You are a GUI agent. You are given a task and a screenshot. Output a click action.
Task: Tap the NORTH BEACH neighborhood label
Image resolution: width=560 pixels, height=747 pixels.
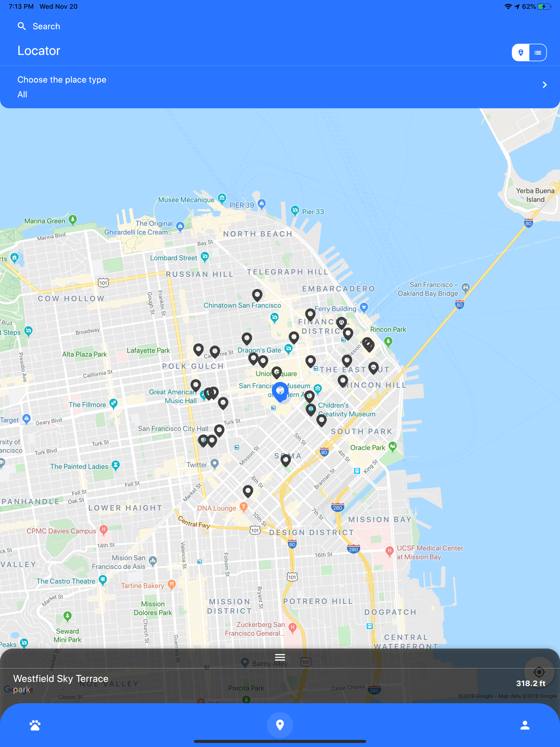[258, 234]
